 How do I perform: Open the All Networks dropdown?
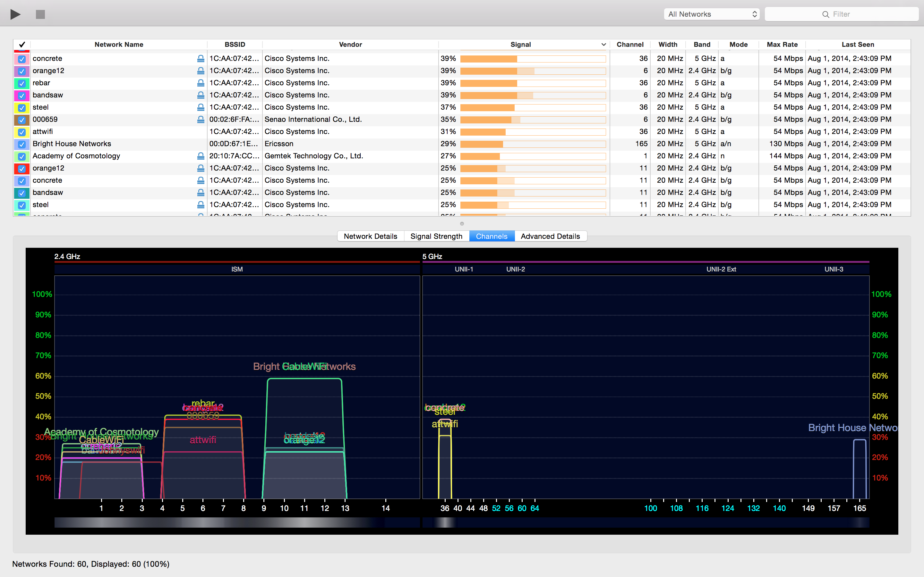(x=712, y=14)
